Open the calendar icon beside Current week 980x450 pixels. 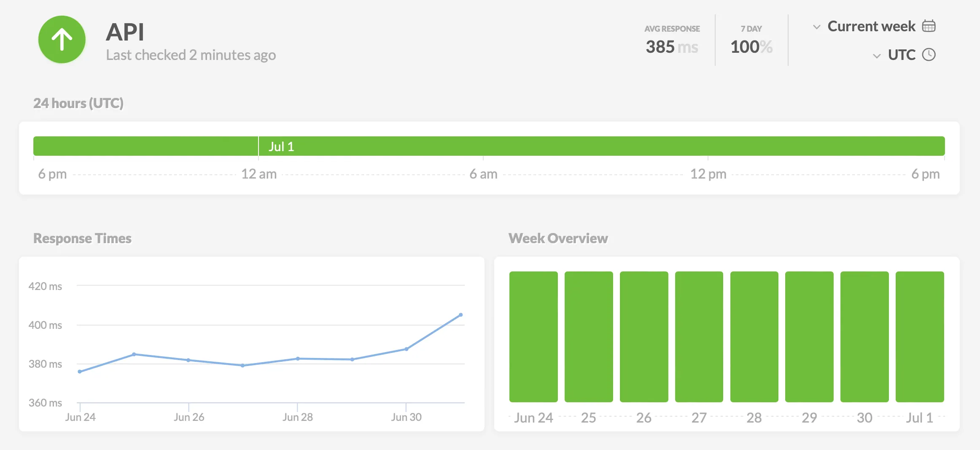929,26
